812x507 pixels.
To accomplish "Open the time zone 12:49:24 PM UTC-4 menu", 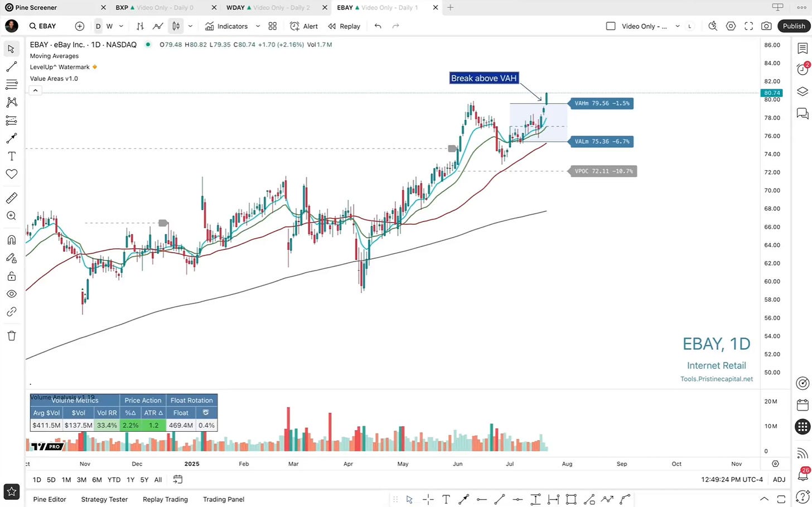I will (732, 480).
